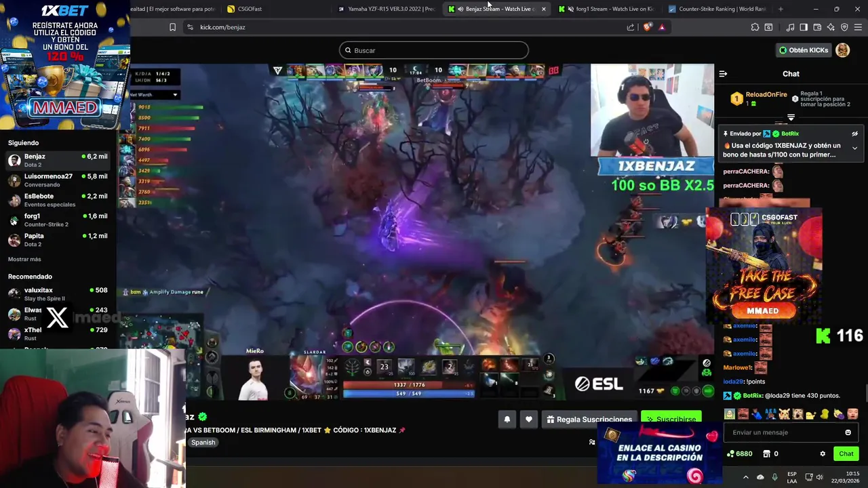
Task: Expand the subscription leaderboard arrow
Action: pyautogui.click(x=791, y=118)
